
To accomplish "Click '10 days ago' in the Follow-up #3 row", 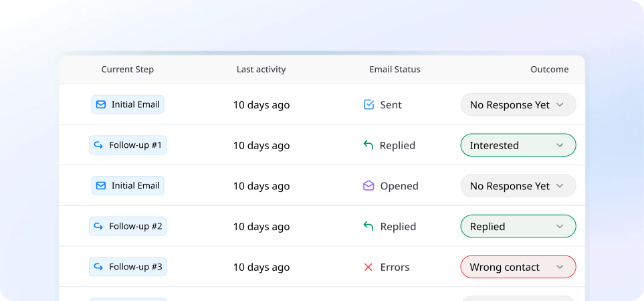I will pyautogui.click(x=261, y=268).
